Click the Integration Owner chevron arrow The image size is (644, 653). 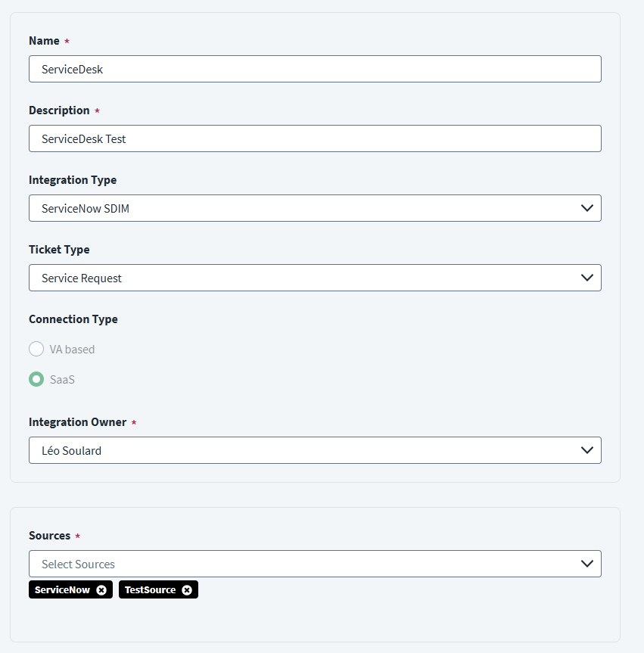(x=586, y=450)
